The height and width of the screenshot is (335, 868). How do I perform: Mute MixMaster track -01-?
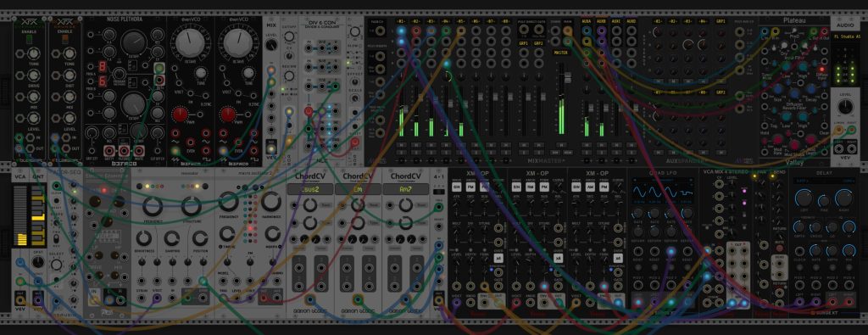[x=401, y=145]
